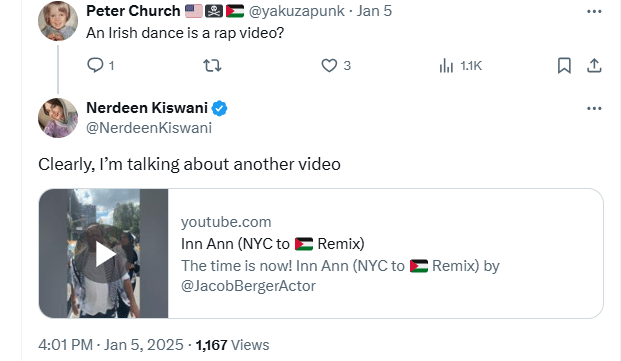The height and width of the screenshot is (361, 621).
Task: Bookmark Peter Church's tweet
Action: (x=564, y=65)
